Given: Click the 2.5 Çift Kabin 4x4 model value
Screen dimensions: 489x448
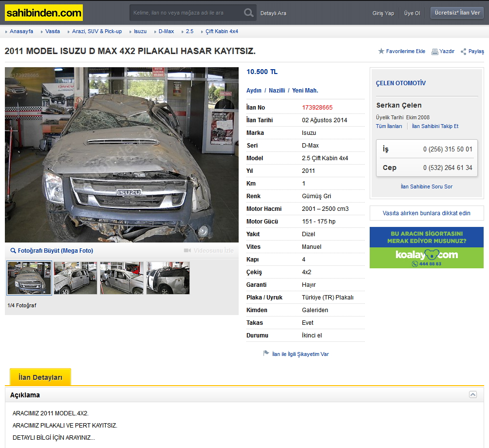Looking at the screenshot, I should click(325, 158).
